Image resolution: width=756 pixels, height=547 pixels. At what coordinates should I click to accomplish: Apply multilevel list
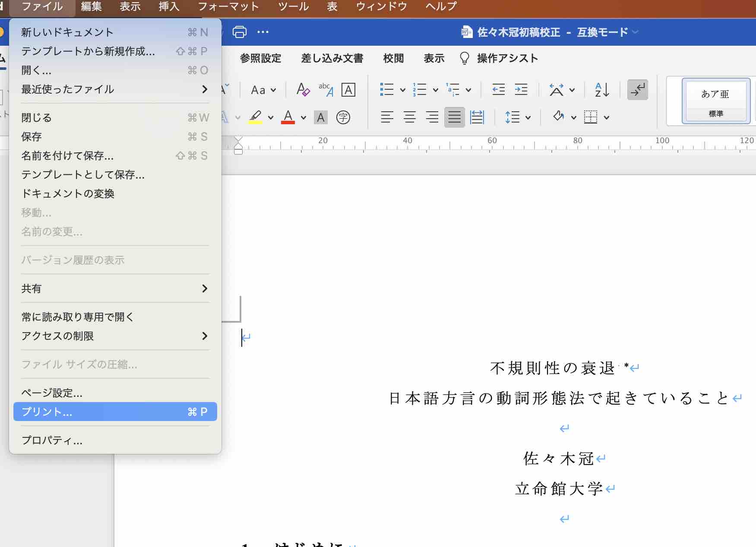tap(452, 90)
